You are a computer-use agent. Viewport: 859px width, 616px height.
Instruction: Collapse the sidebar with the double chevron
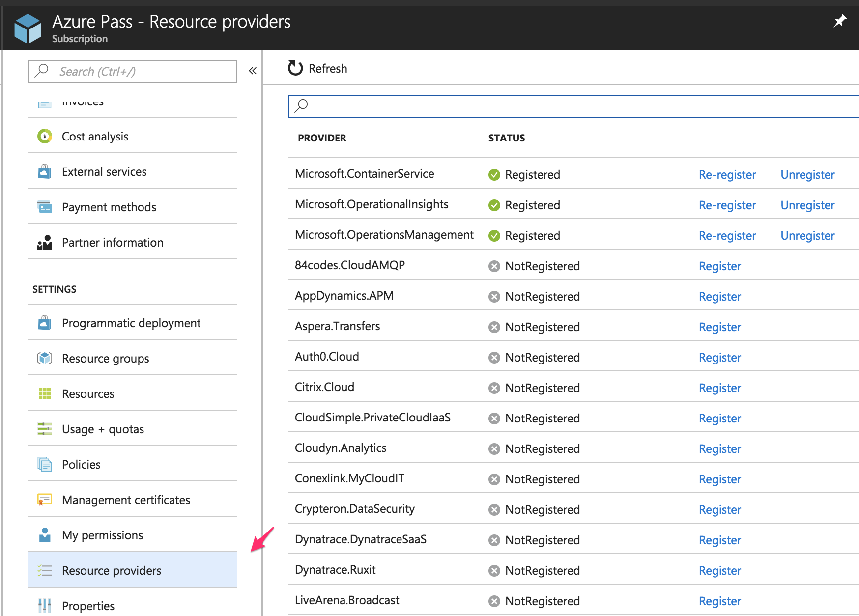(253, 71)
